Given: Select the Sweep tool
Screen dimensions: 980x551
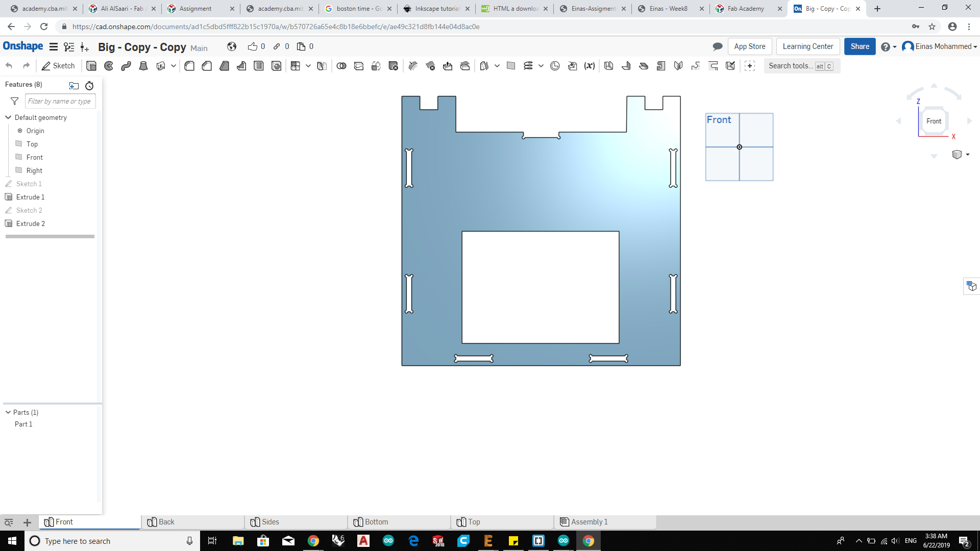Looking at the screenshot, I should click(126, 66).
